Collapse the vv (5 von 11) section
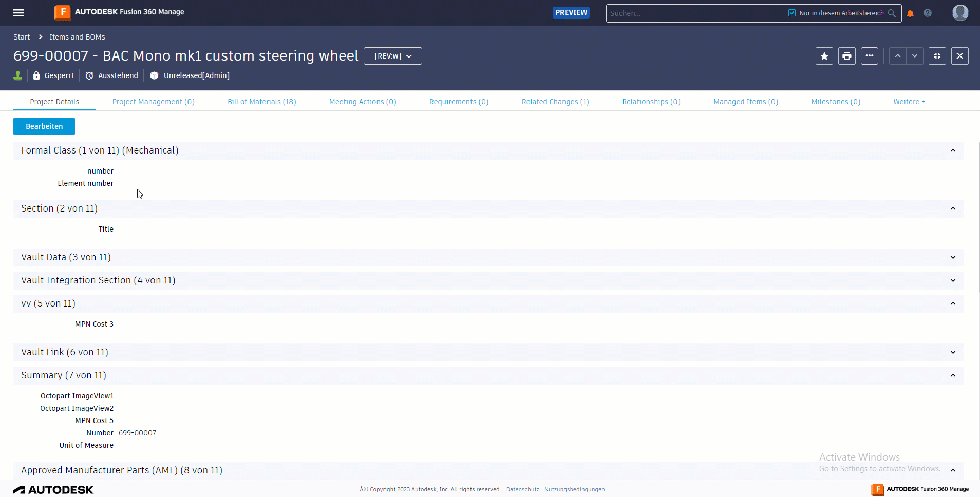The height and width of the screenshot is (497, 980). point(953,303)
